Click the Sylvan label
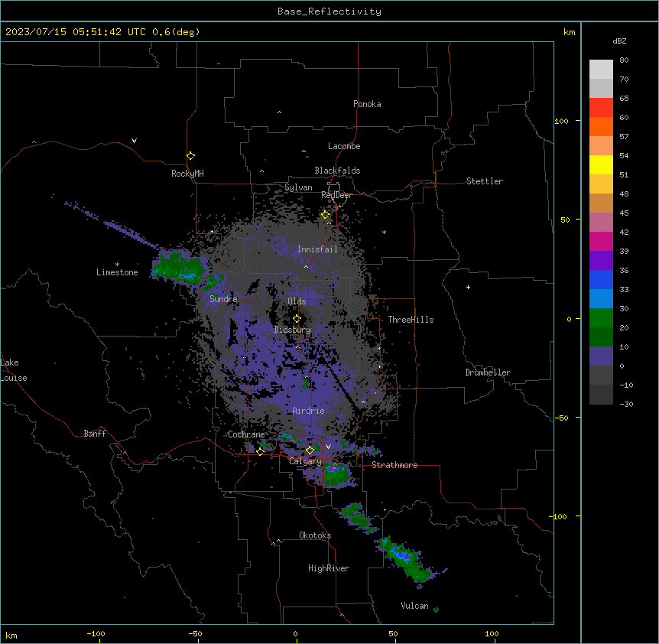The height and width of the screenshot is (644, 659). 298,187
